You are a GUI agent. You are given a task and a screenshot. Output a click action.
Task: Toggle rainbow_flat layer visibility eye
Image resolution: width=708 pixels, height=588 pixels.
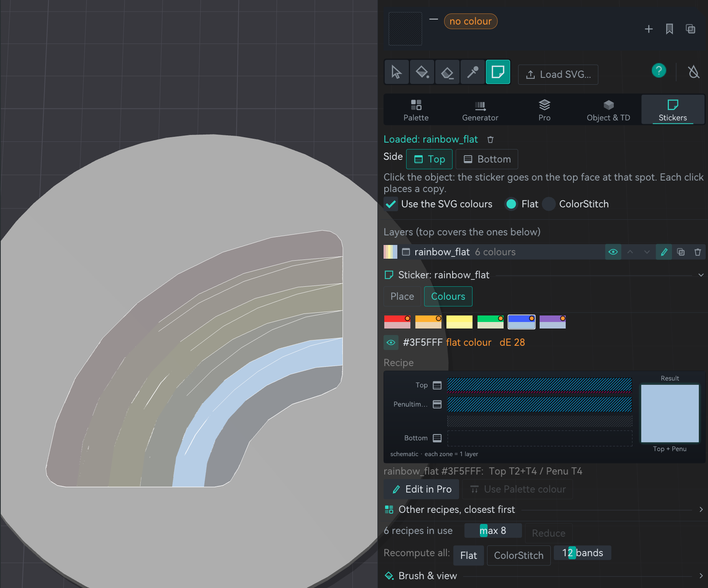point(613,252)
